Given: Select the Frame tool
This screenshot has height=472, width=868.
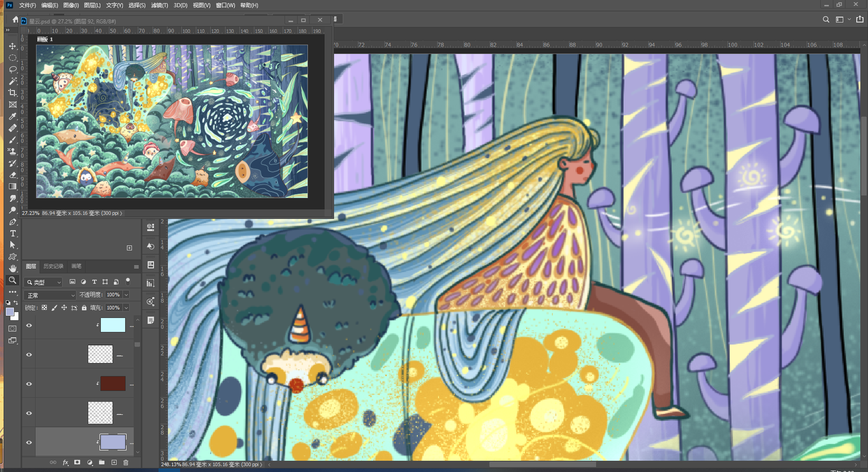Looking at the screenshot, I should coord(13,104).
